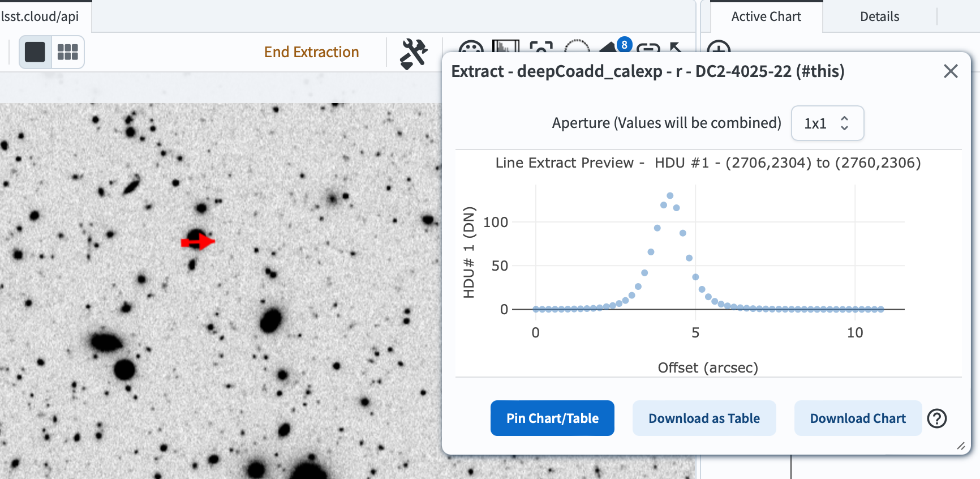
Task: Switch to grid tile view
Action: click(x=68, y=52)
